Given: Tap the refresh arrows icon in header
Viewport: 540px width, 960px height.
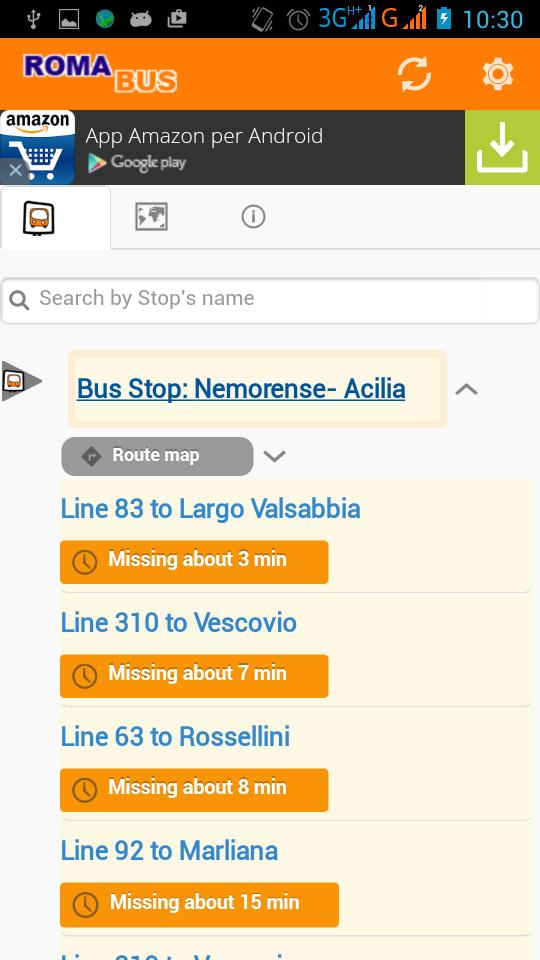Looking at the screenshot, I should [414, 74].
